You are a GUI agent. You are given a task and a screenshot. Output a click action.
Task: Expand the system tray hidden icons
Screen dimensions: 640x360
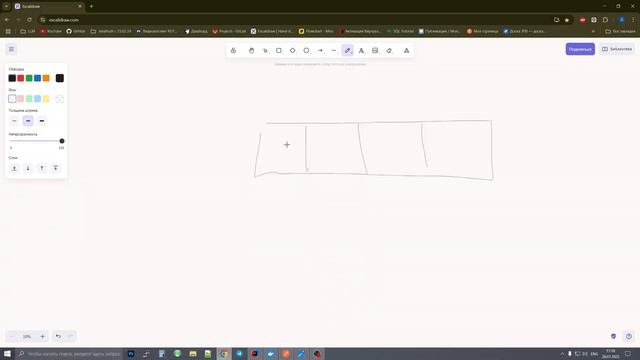(x=562, y=353)
